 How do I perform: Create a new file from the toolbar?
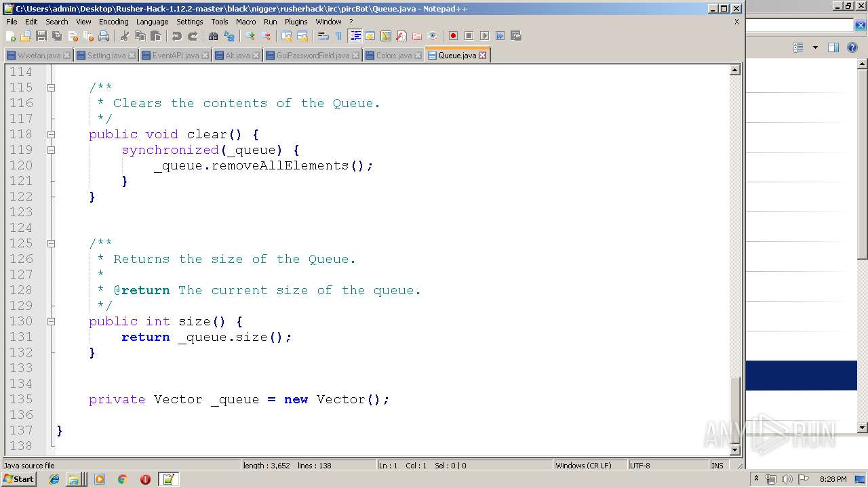click(x=11, y=36)
